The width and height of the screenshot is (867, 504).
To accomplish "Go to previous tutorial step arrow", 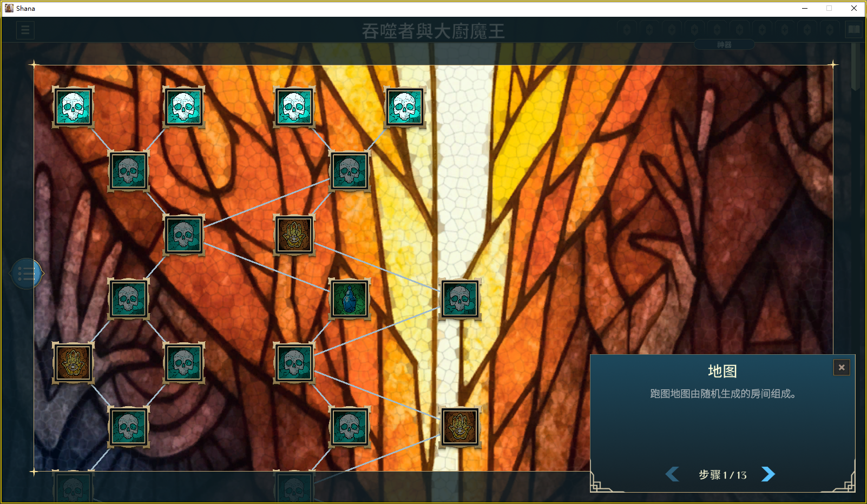I will pos(673,474).
